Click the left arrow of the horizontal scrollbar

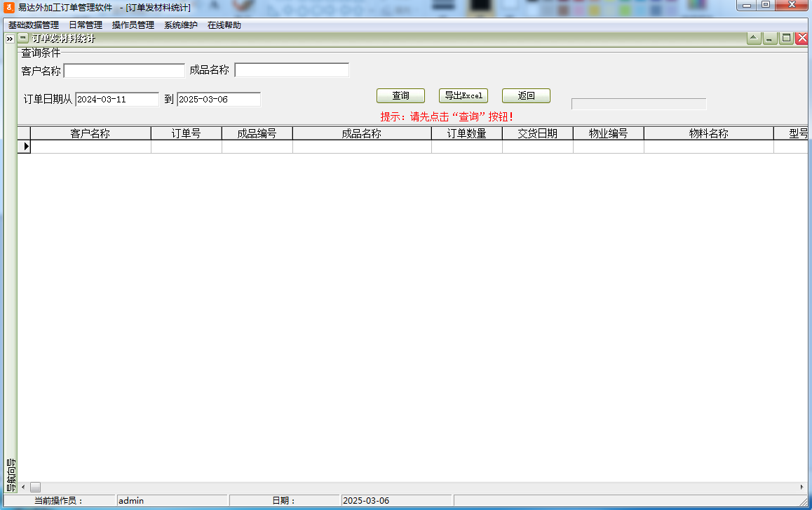[23, 486]
